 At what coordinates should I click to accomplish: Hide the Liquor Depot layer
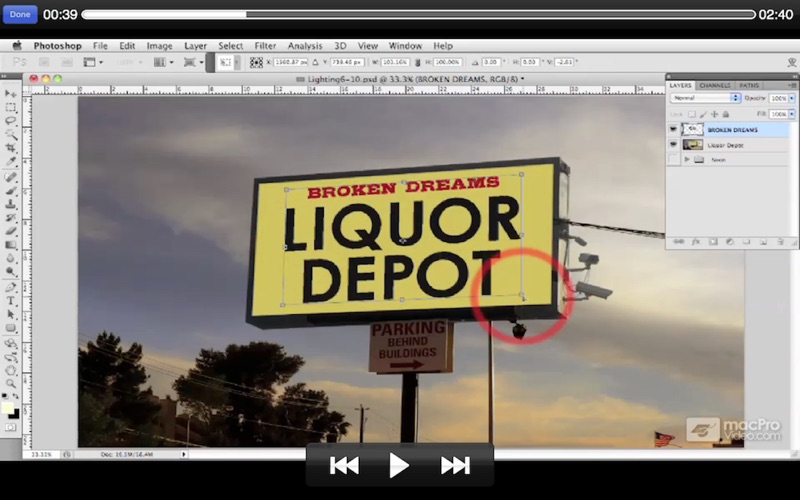[x=673, y=145]
